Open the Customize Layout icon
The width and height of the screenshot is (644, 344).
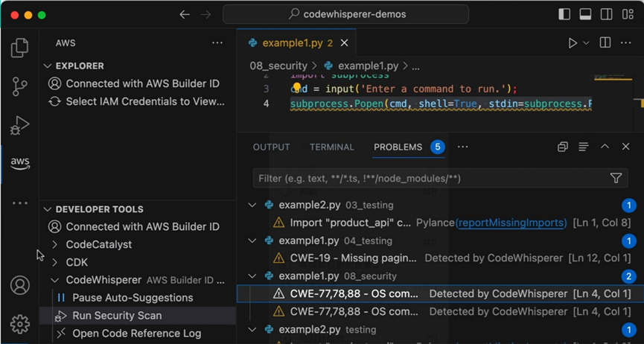pyautogui.click(x=628, y=14)
